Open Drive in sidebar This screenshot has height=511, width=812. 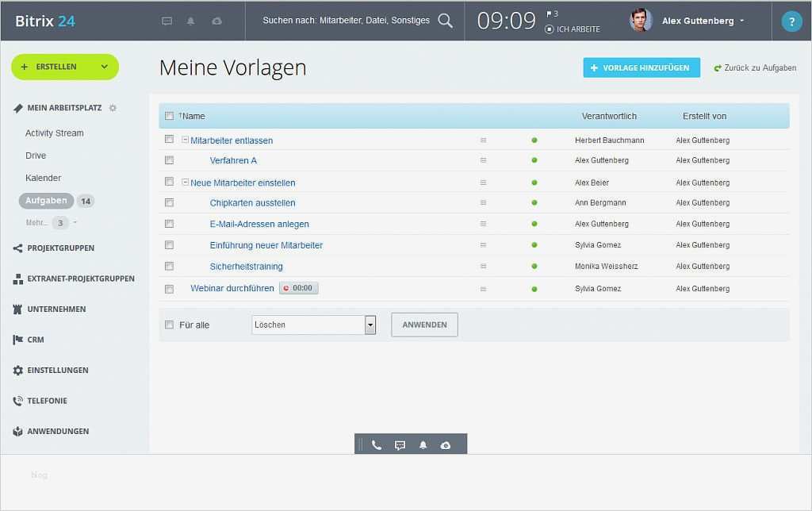pos(36,156)
